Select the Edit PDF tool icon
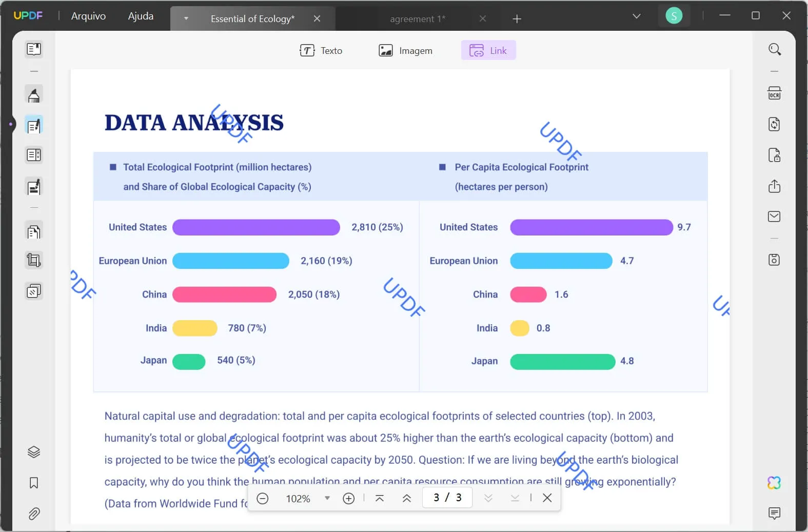The width and height of the screenshot is (808, 532). tap(34, 125)
